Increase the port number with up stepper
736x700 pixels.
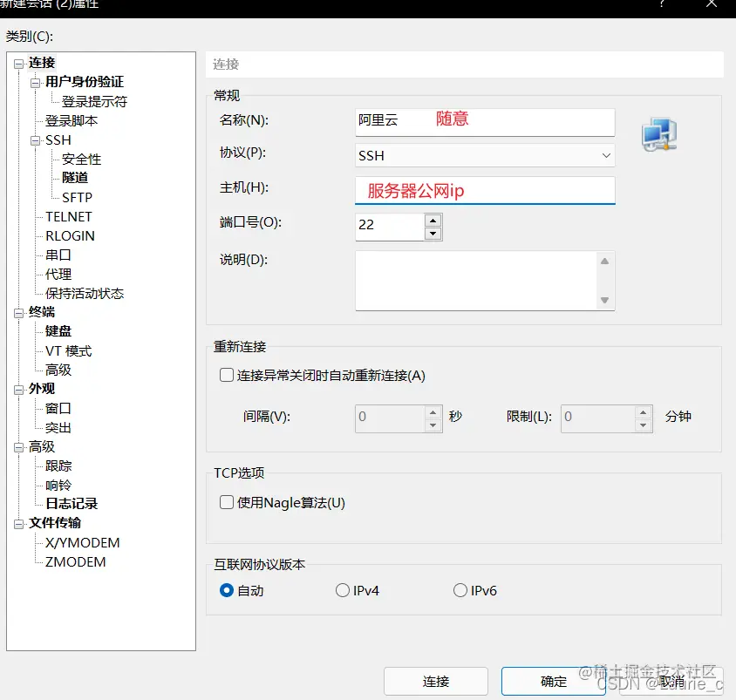tap(433, 218)
